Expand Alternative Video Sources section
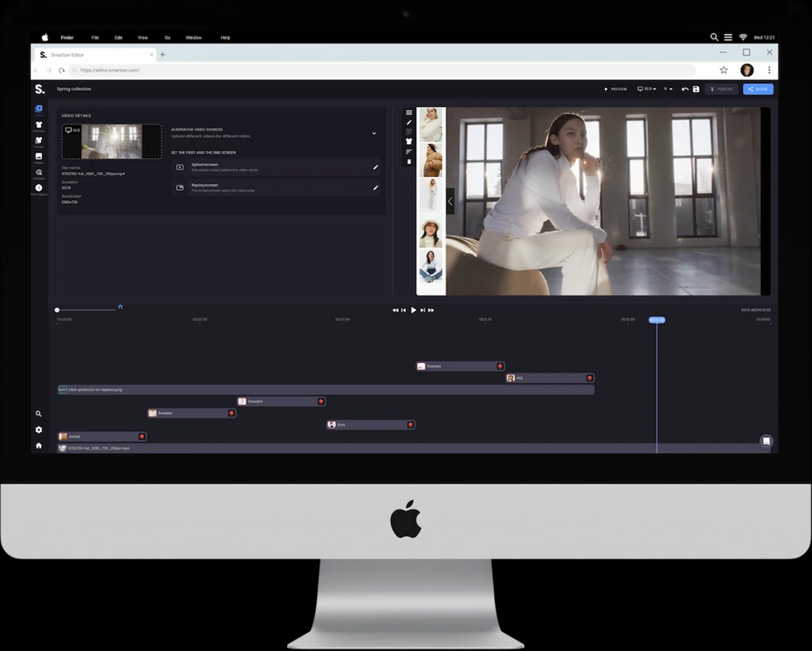Screen dimensions: 812x651 coord(374,133)
